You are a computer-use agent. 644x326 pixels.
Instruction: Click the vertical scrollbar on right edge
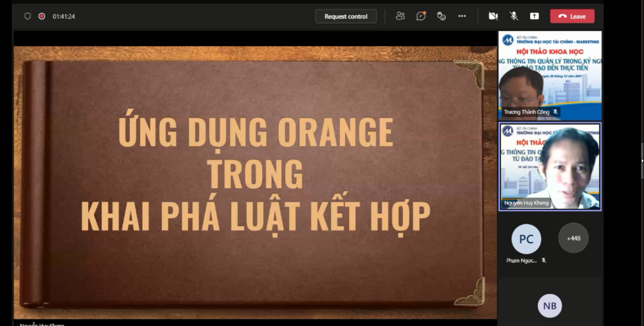pyautogui.click(x=642, y=160)
